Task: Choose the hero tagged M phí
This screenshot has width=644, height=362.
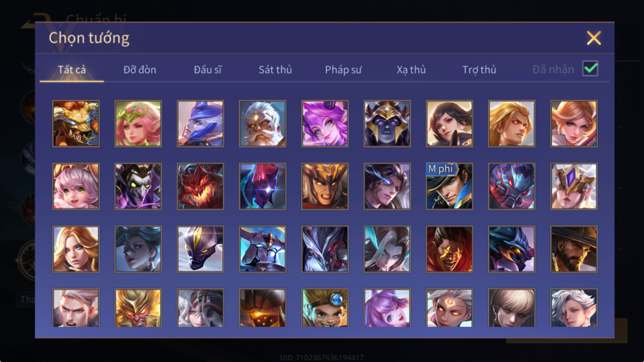Action: tap(449, 186)
